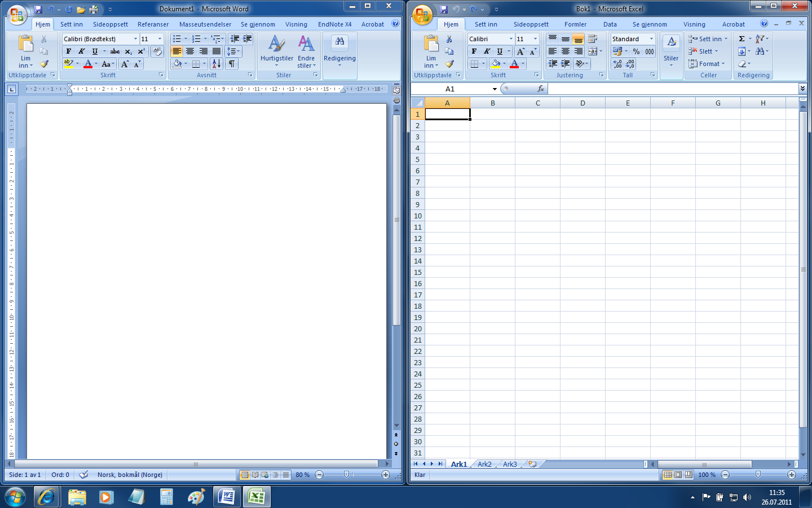Click insert function fx icon
The width and height of the screenshot is (812, 508).
540,89
